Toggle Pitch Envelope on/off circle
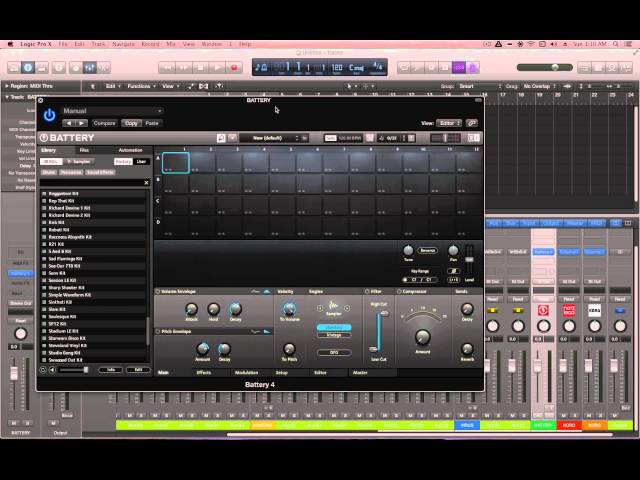640x480 pixels. (x=158, y=331)
